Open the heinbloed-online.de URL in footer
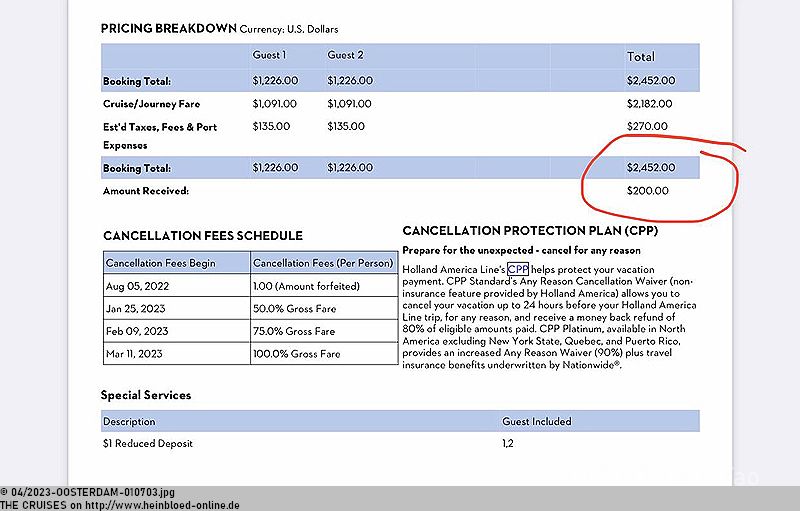 [x=162, y=505]
